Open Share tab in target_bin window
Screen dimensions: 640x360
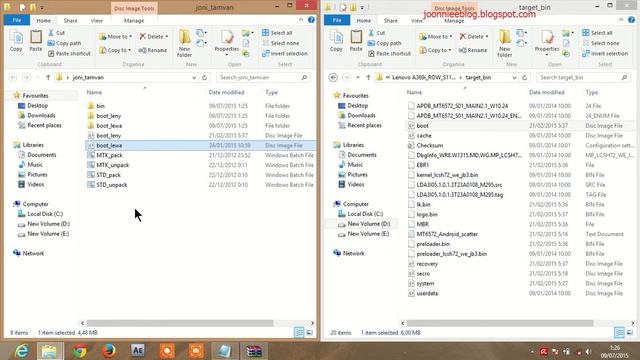point(390,20)
